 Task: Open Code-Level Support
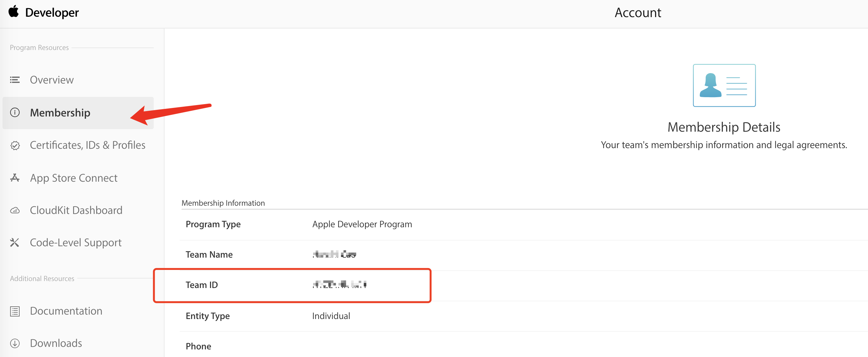click(x=76, y=242)
